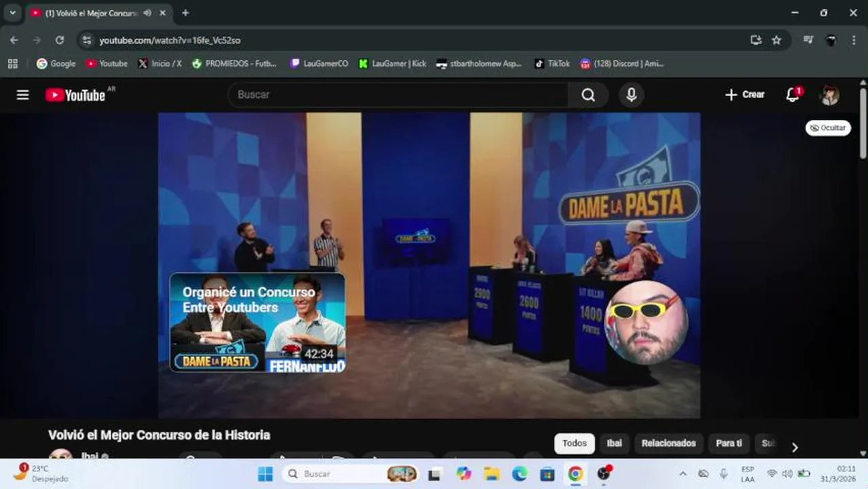Select the Ibai filter chip
868x489 pixels.
point(614,443)
